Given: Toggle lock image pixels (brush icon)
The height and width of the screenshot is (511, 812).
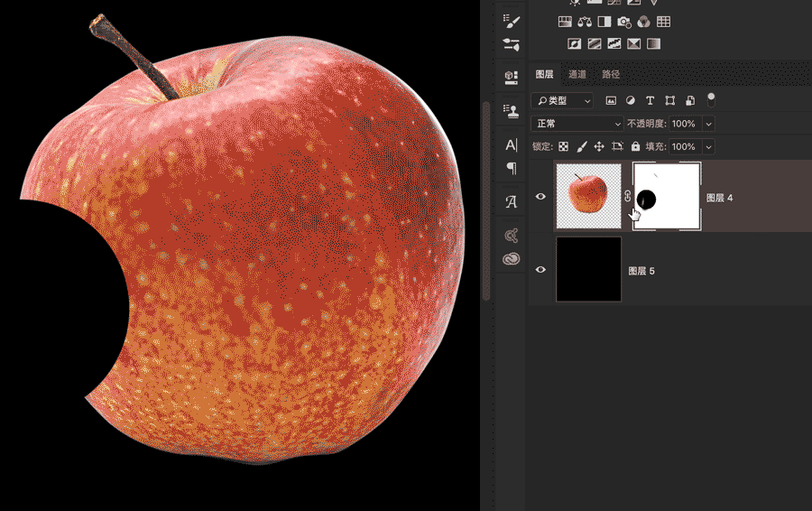Looking at the screenshot, I should pyautogui.click(x=582, y=146).
